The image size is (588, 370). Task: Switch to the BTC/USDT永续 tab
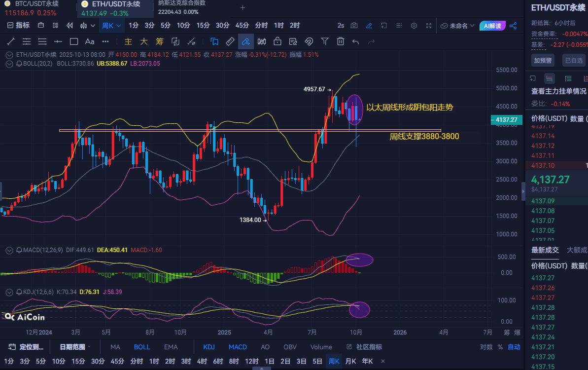tap(36, 4)
